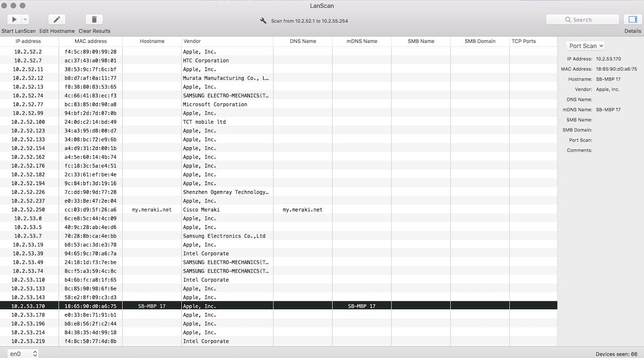
Task: Select row with IP 10.2.53.5
Action: point(278,227)
